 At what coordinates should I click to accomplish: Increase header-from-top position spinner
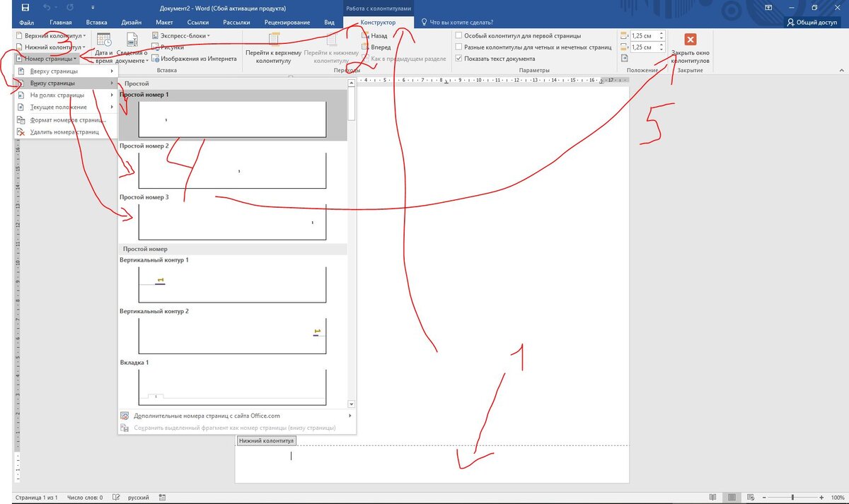[x=662, y=33]
